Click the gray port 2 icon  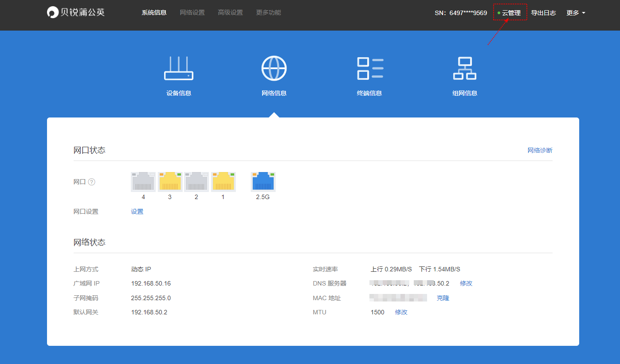tap(196, 182)
